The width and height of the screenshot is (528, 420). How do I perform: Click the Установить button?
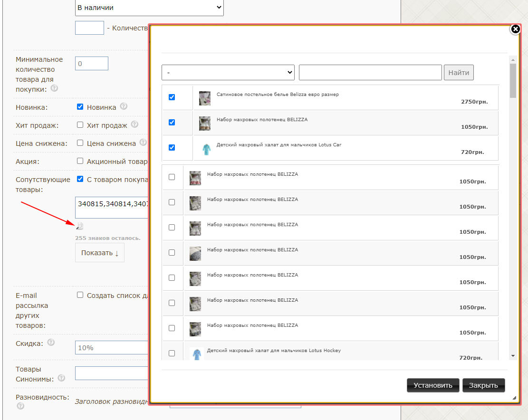(433, 385)
